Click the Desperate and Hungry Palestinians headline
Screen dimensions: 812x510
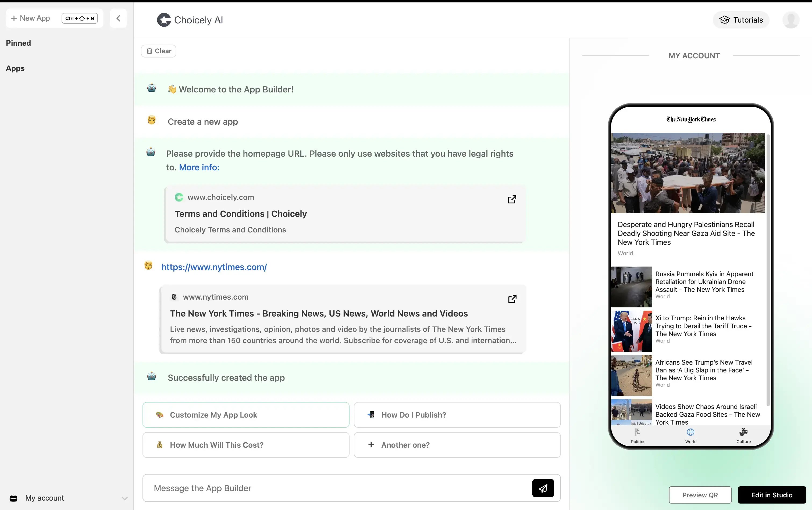pos(686,233)
